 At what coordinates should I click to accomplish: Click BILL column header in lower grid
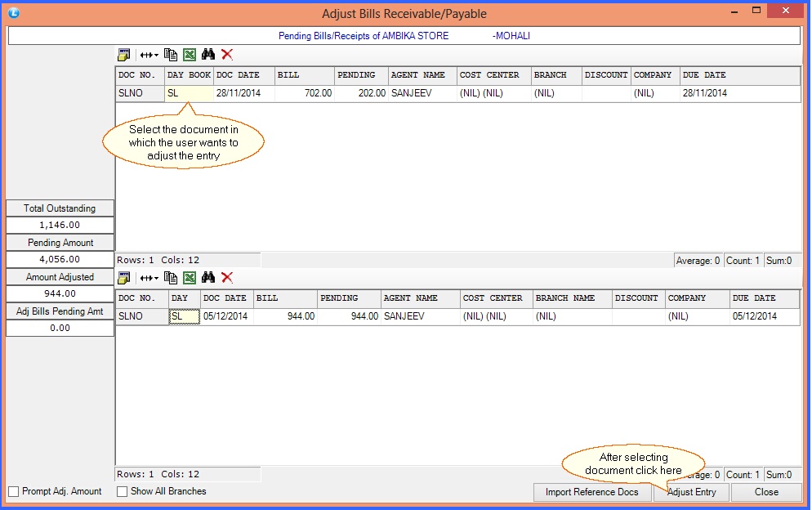285,298
